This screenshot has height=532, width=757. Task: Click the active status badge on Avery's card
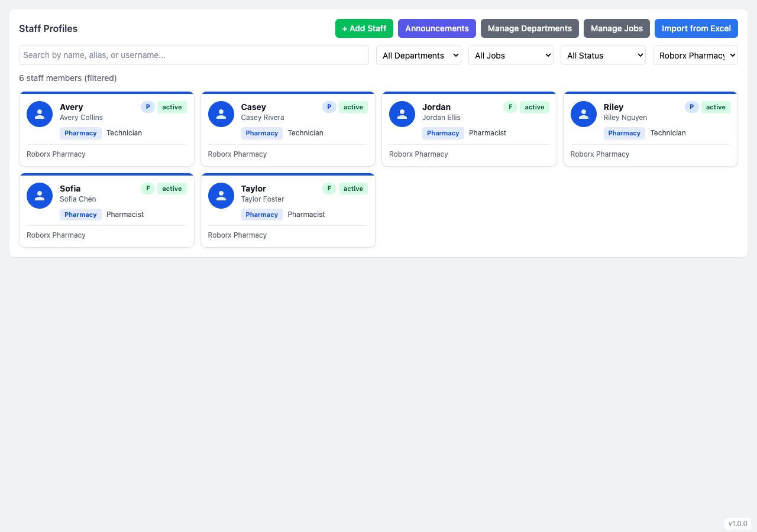pos(172,107)
